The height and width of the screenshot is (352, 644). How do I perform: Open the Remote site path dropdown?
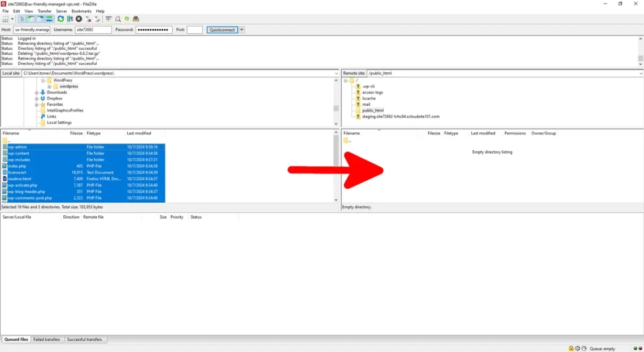(641, 73)
